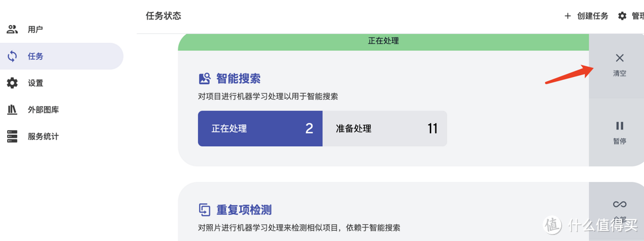Pause the 智能搜索 job
The image size is (644, 241).
(620, 132)
